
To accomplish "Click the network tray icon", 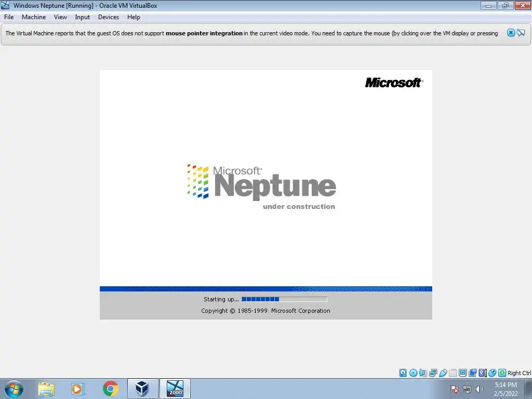I will click(467, 389).
